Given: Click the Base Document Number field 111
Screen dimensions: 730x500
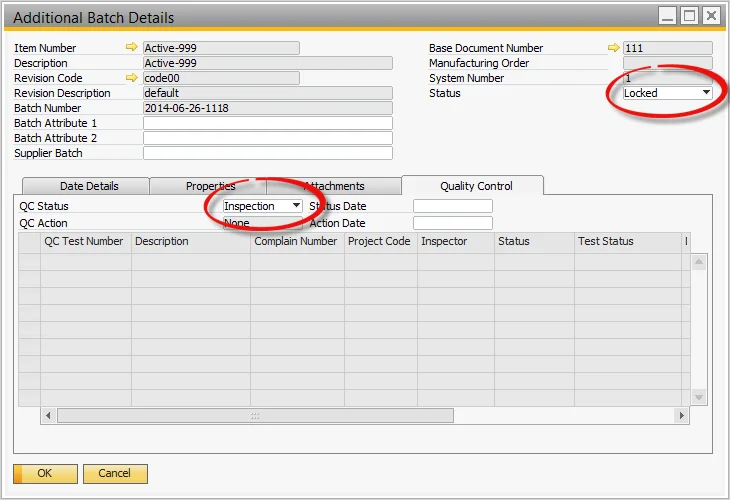Looking at the screenshot, I should coord(668,47).
